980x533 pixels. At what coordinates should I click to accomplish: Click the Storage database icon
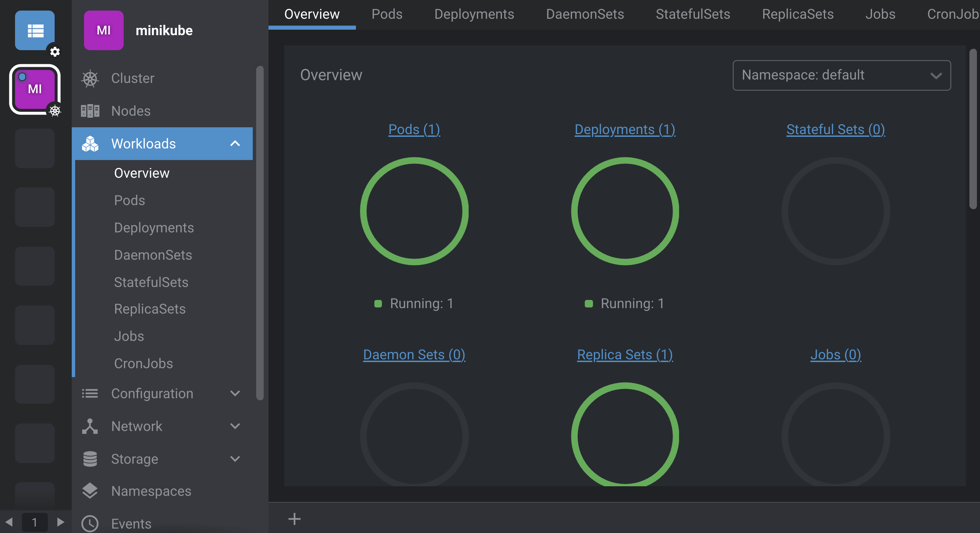pos(90,459)
